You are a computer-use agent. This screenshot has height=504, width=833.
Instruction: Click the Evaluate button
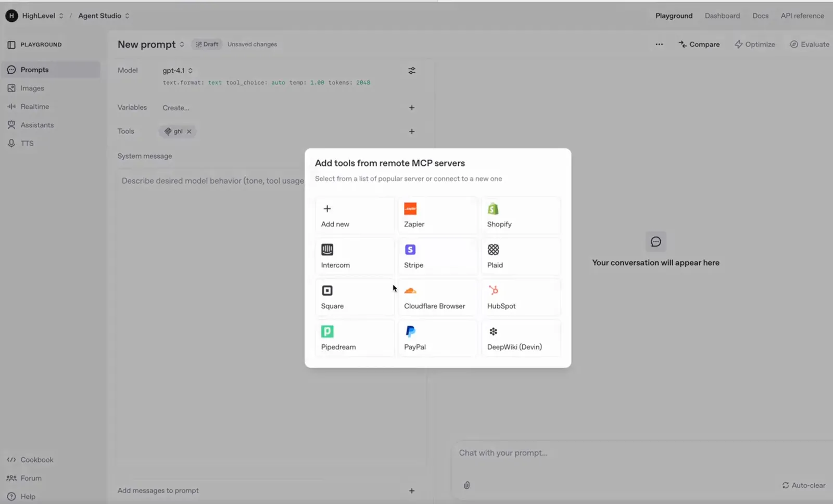click(x=810, y=44)
